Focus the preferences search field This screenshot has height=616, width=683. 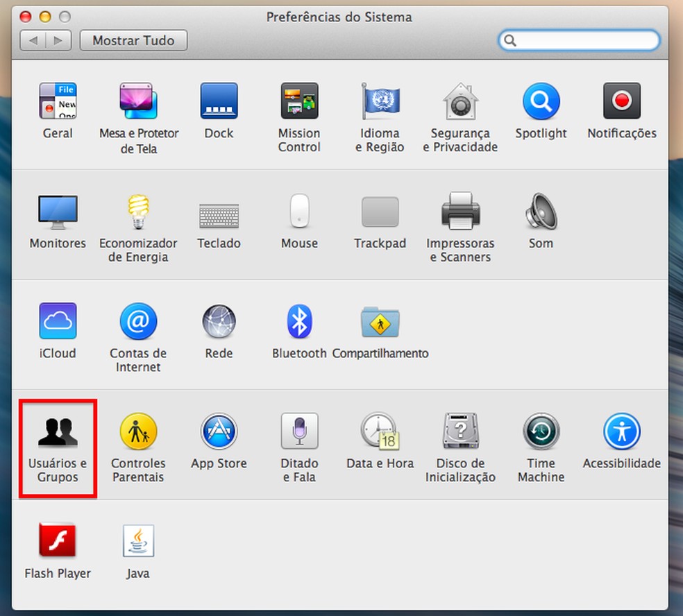[x=579, y=40]
